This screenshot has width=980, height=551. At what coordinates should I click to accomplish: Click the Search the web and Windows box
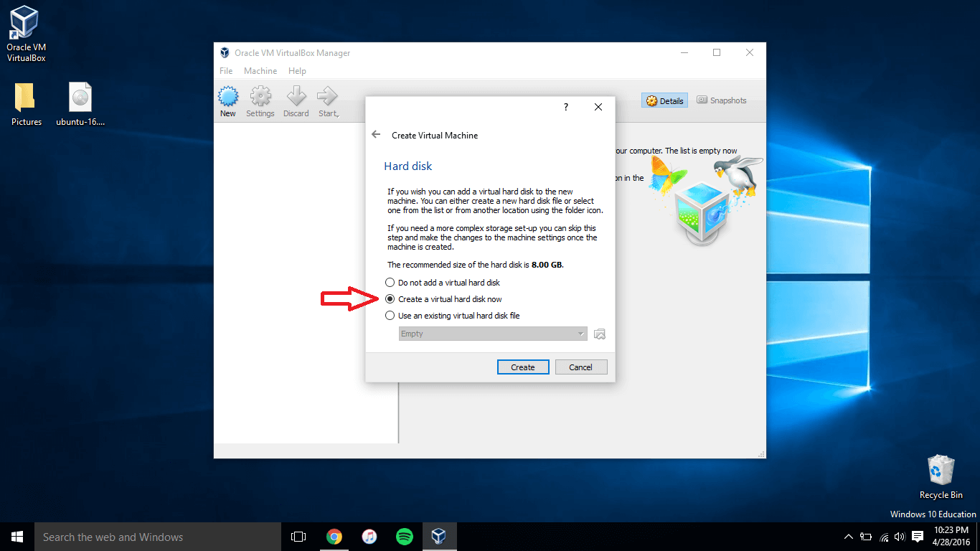tap(158, 537)
